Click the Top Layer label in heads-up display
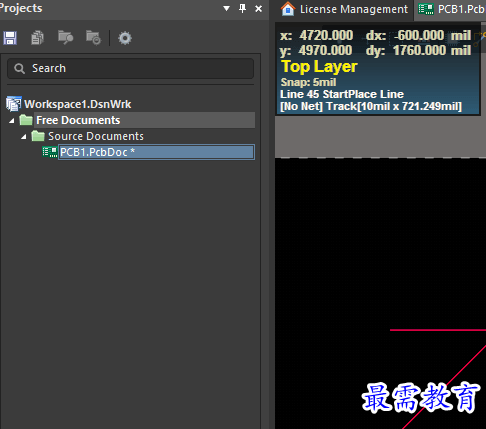486x429 pixels. (x=319, y=67)
